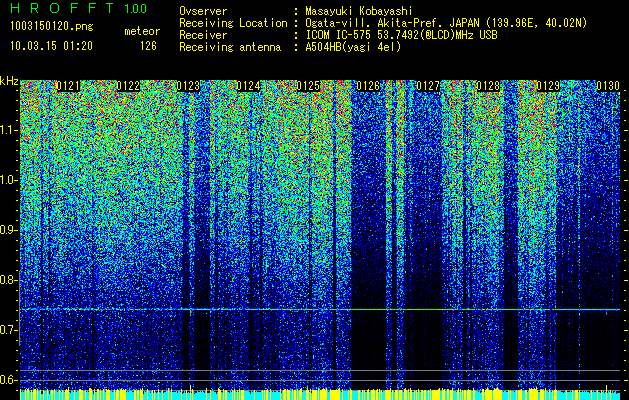Screen dimensions: 629x400
Task: Click the Receiving antenna label
Action: tap(230, 47)
